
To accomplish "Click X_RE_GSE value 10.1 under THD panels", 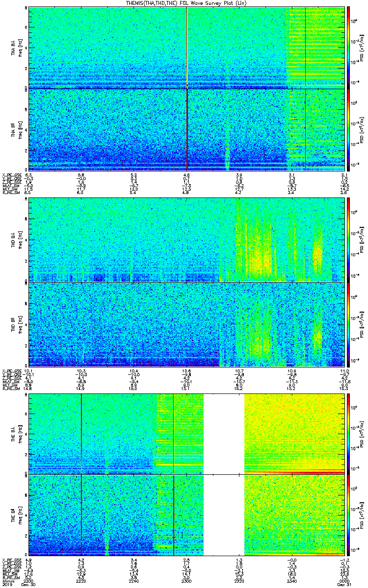I will point(29,370).
